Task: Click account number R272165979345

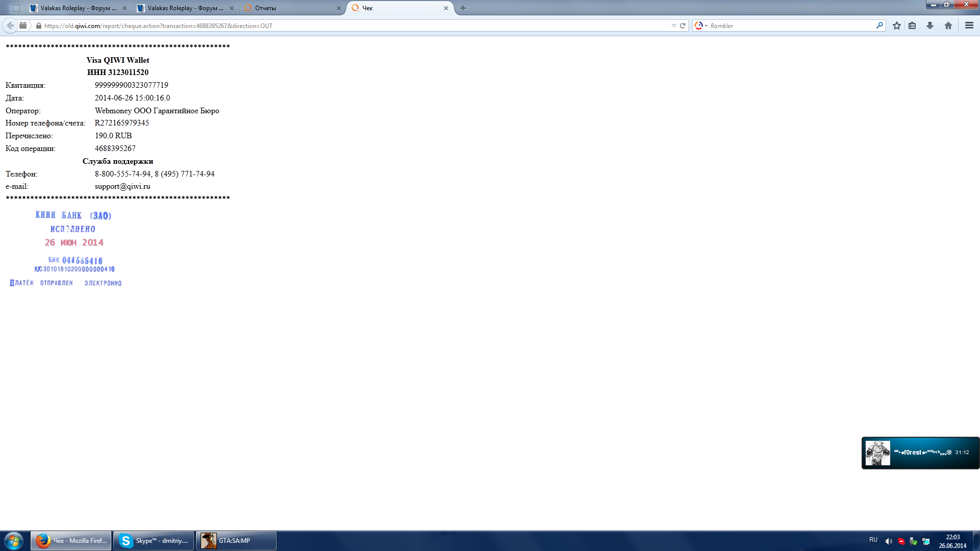Action: click(x=122, y=123)
